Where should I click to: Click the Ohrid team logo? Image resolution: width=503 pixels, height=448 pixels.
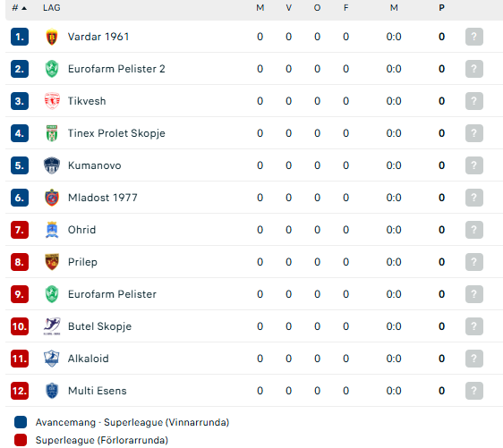point(52,230)
